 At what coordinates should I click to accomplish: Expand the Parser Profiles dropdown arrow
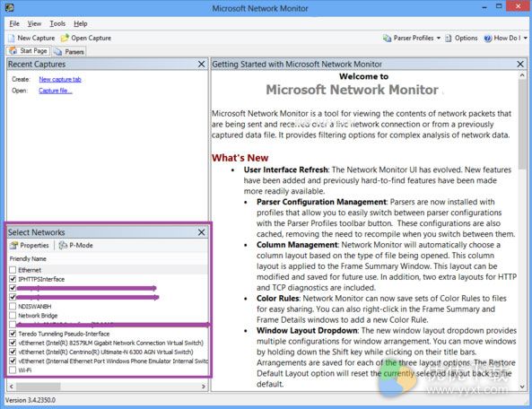click(439, 38)
